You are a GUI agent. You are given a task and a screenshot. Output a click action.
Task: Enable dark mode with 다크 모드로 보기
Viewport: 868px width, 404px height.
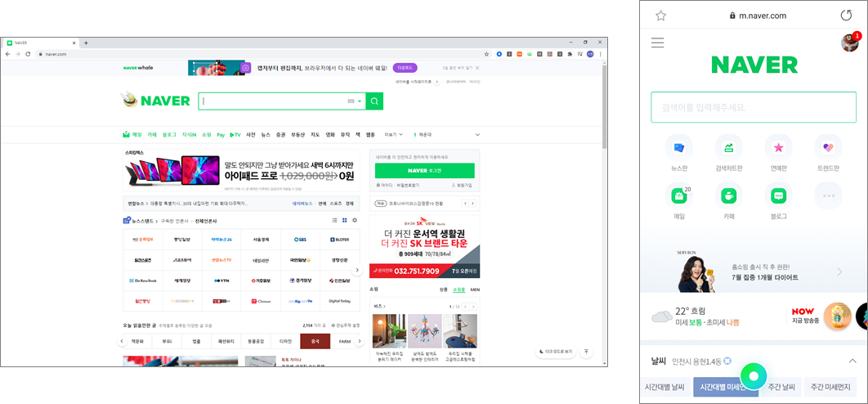point(556,352)
